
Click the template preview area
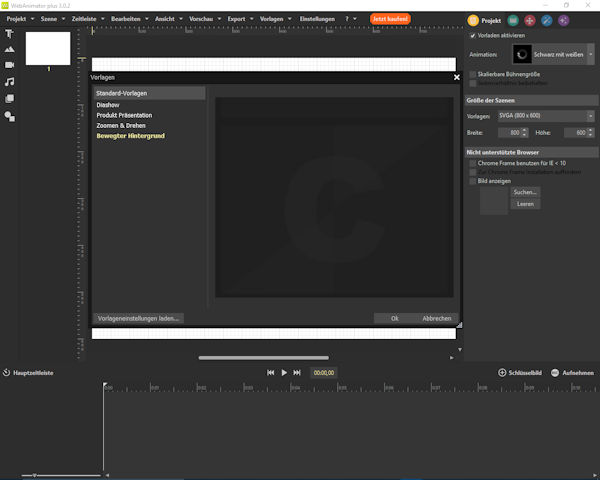(334, 197)
